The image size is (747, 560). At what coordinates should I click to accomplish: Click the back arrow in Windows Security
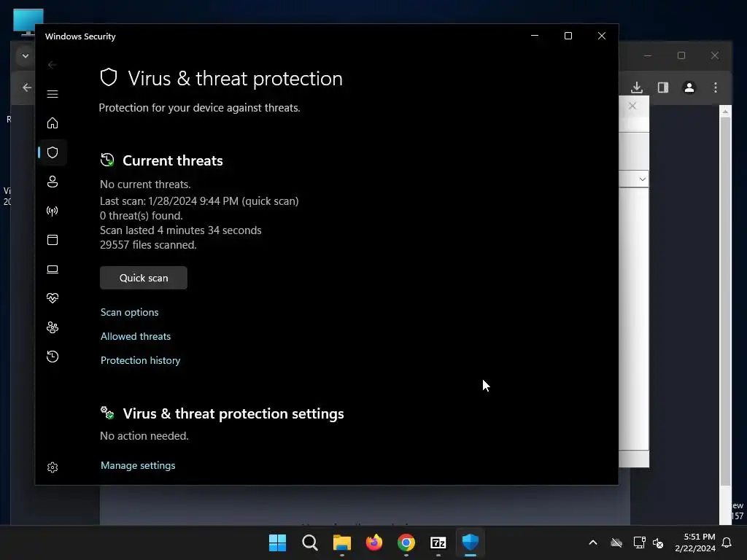tap(53, 65)
